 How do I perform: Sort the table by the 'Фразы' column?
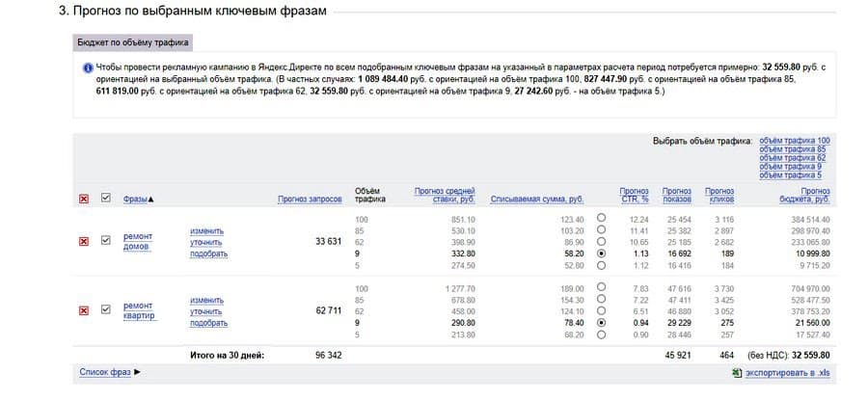138,200
